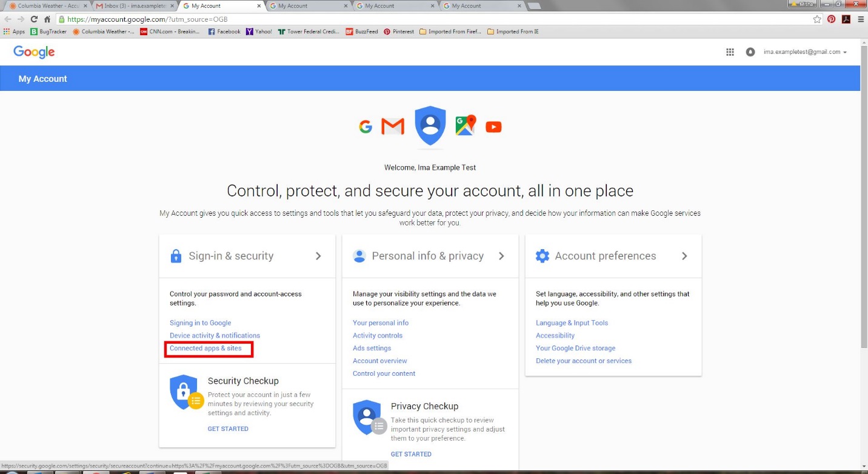Open the Your Google Drive storage link
The image size is (868, 474).
coord(575,349)
